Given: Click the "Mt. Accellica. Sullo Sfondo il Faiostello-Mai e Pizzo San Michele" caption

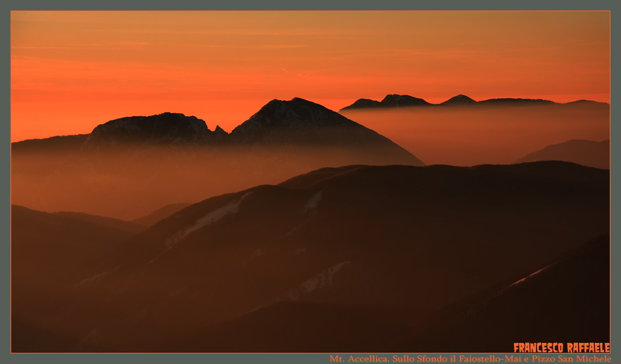Looking at the screenshot, I should click(471, 359).
